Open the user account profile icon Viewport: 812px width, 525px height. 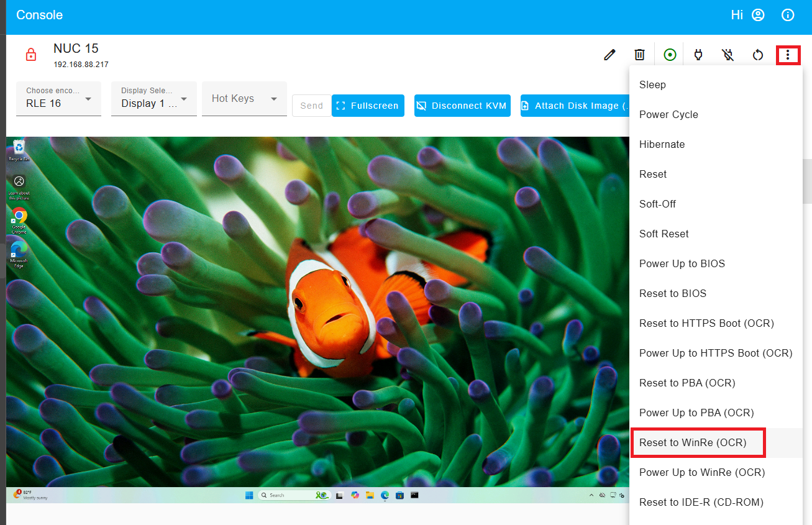tap(758, 15)
